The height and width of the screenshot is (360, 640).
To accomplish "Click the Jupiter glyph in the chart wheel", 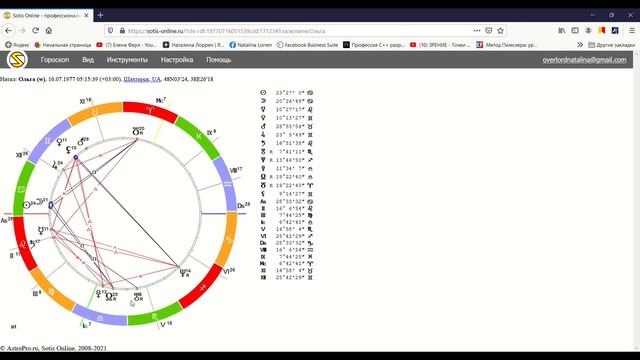I will click(x=55, y=164).
